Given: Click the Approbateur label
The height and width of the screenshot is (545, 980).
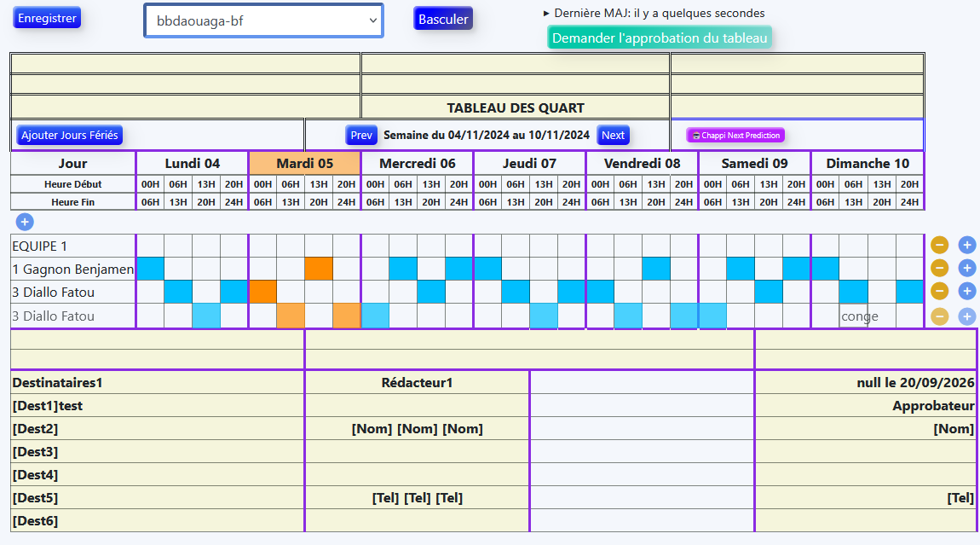Looking at the screenshot, I should (933, 405).
